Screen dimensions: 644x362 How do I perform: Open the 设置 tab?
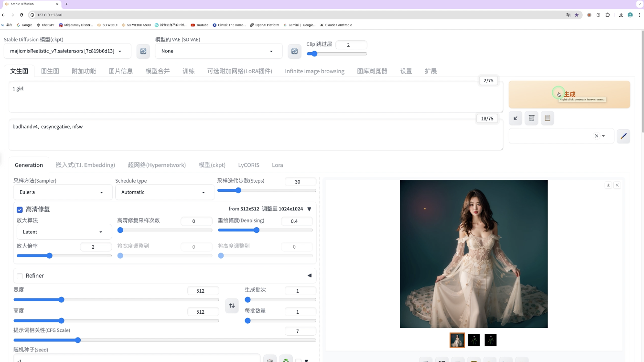[406, 71]
